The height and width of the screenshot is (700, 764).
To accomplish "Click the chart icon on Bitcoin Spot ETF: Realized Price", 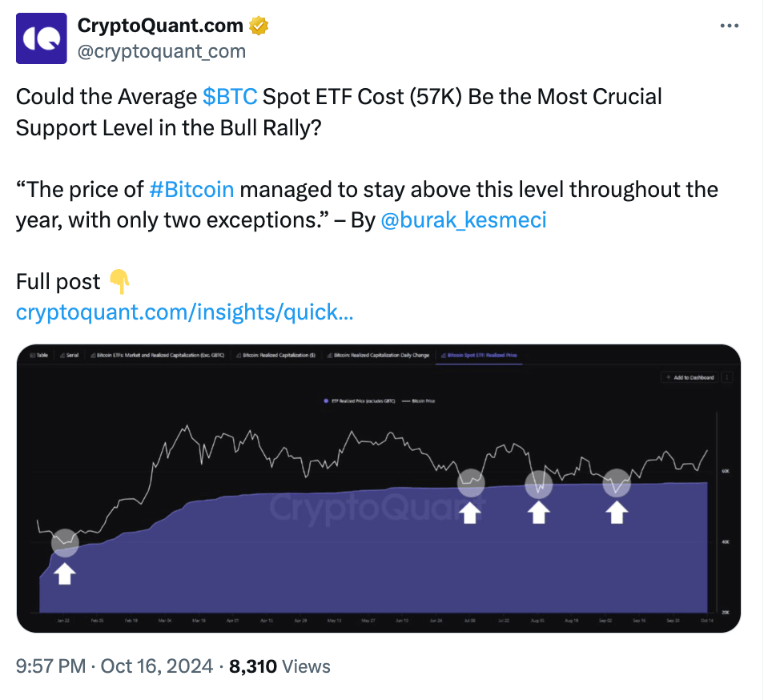I will (443, 355).
